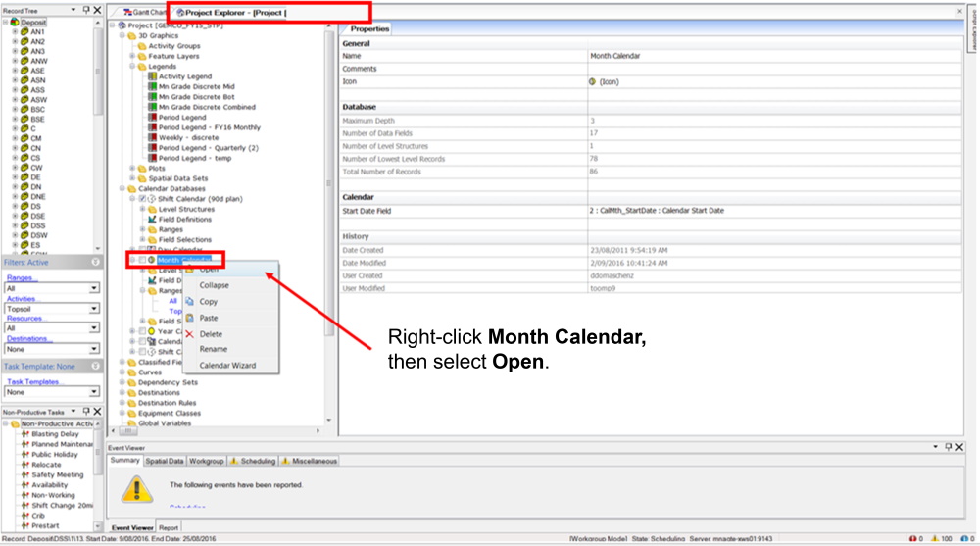Click the Field Definitions icon under Shift Calendar
Viewport: 980px width, 546px height.
point(152,220)
